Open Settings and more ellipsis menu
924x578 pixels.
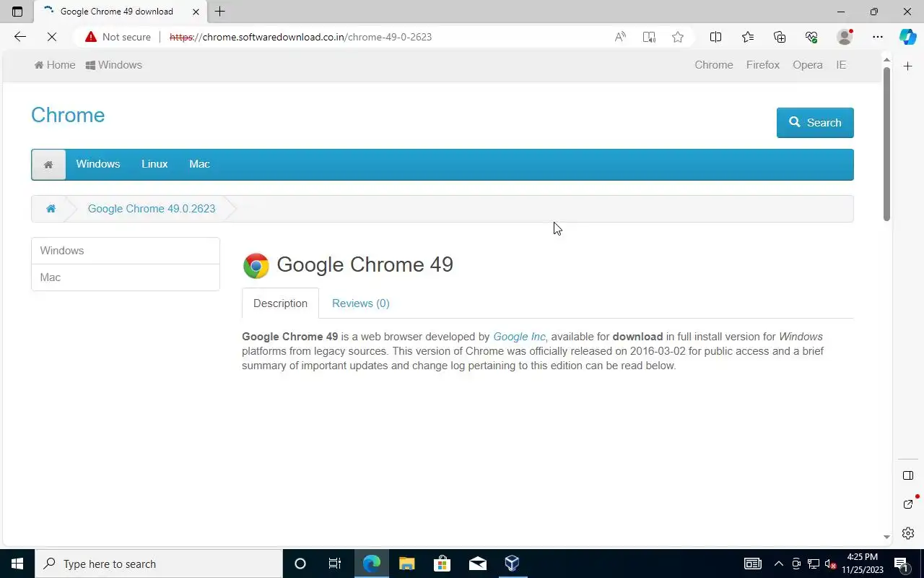(877, 37)
